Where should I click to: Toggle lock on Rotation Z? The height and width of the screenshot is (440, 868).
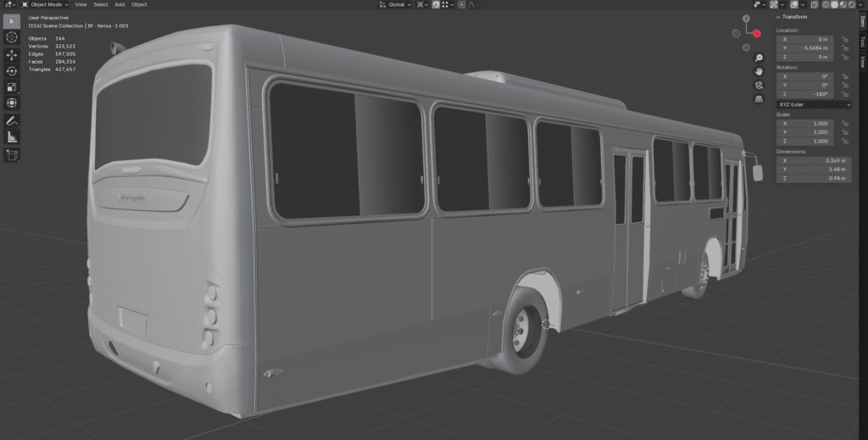846,94
